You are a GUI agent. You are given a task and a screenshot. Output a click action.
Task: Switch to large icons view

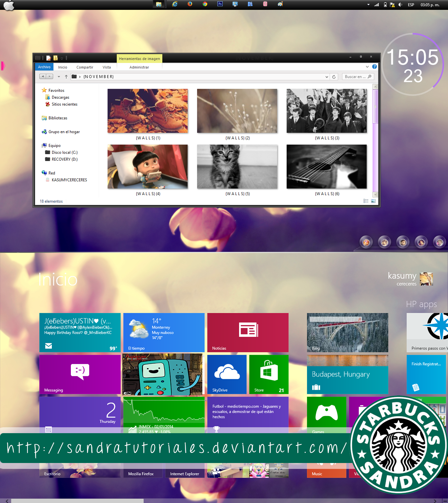[x=373, y=201]
